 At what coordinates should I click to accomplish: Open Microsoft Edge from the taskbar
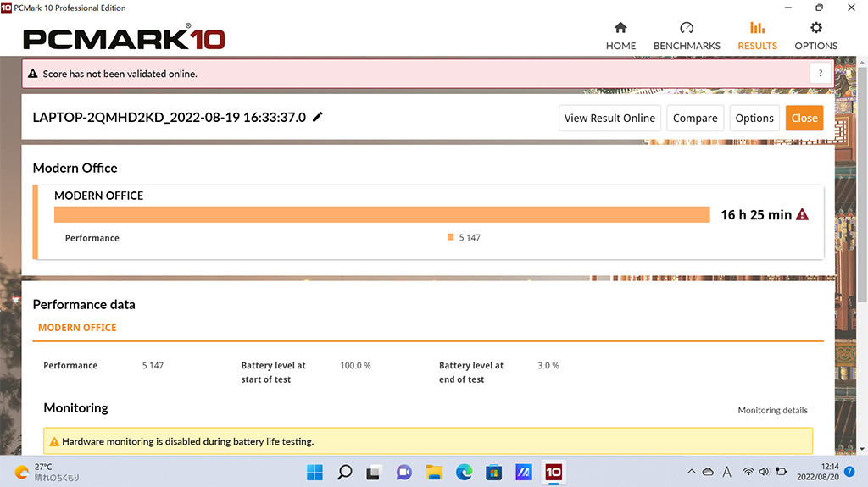click(x=464, y=472)
